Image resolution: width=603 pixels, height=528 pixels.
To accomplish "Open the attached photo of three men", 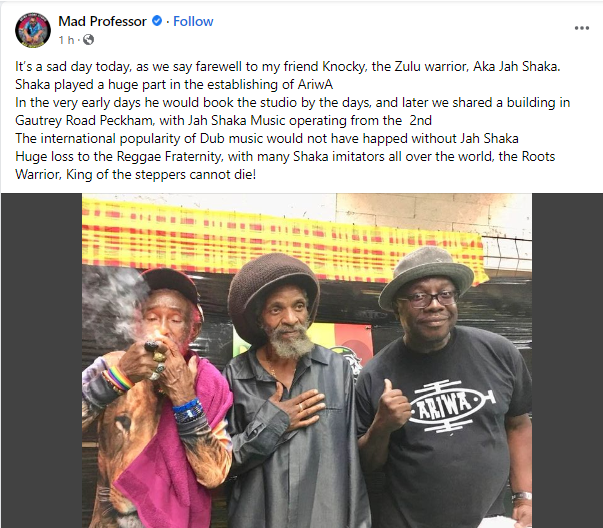I will 307,360.
